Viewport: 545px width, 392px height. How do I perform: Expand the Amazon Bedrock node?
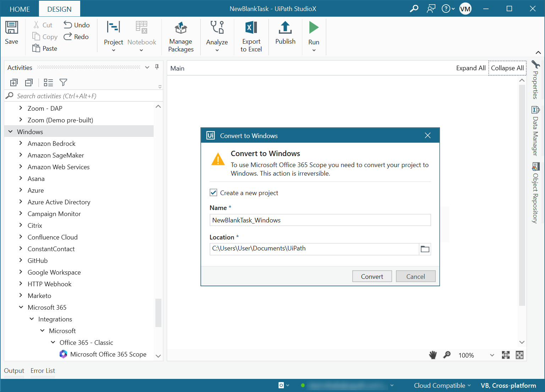tap(21, 143)
